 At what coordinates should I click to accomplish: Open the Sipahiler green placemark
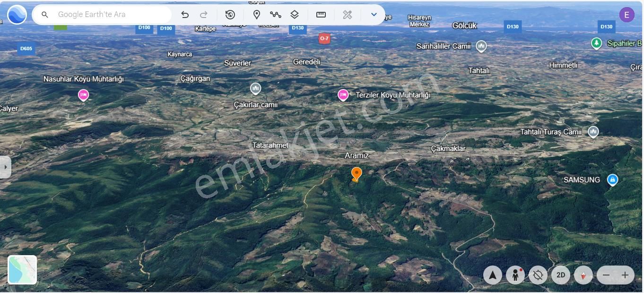[x=597, y=43]
